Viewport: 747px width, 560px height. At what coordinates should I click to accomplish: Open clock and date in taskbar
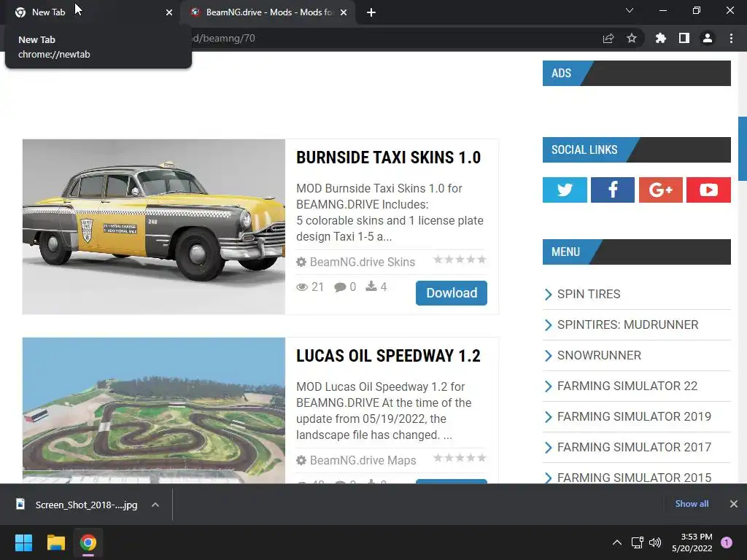pyautogui.click(x=692, y=542)
